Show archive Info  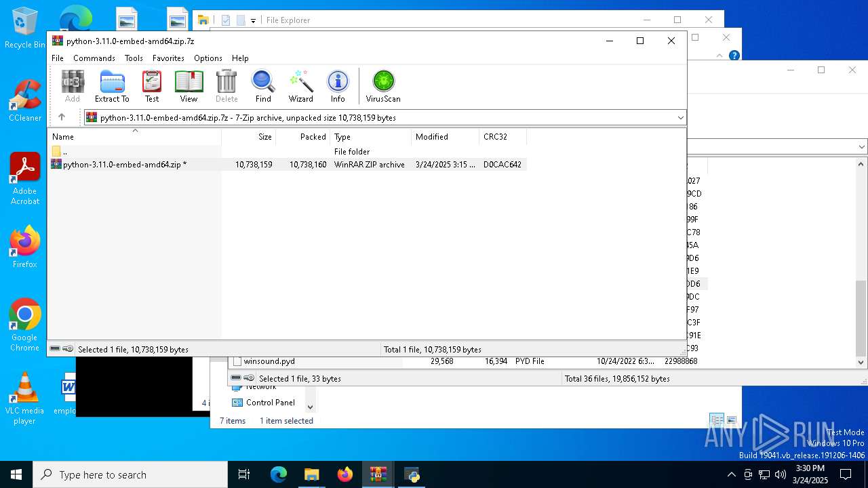pyautogui.click(x=338, y=87)
